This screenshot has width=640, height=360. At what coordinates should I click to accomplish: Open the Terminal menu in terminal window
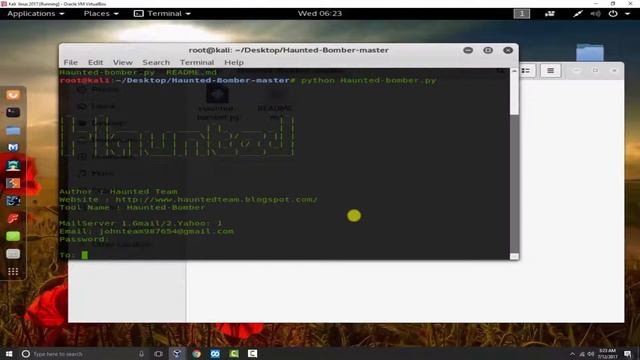[x=197, y=62]
